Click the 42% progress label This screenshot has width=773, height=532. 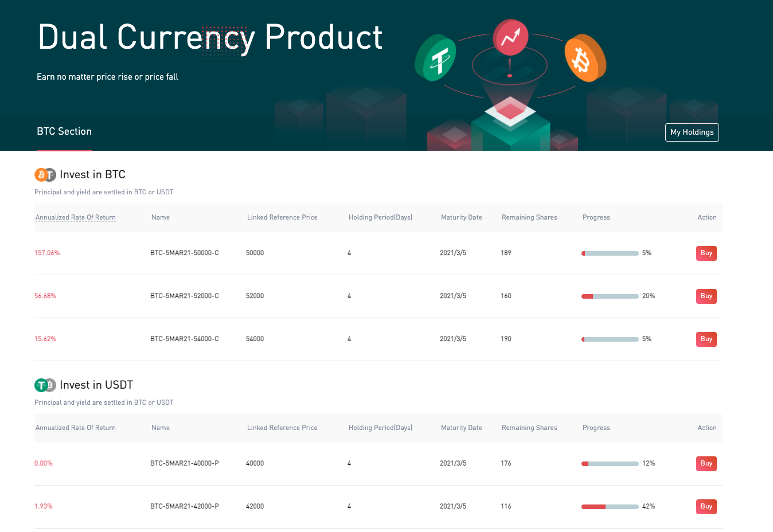tap(649, 506)
